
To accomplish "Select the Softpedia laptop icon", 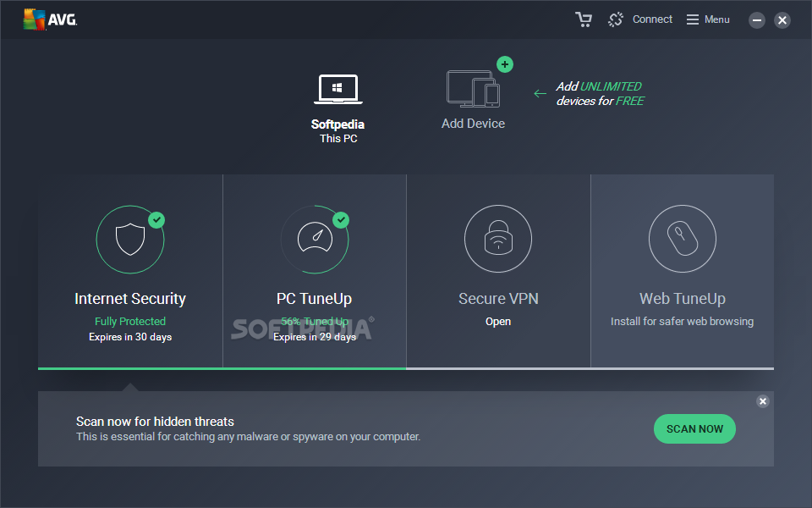I will [338, 89].
